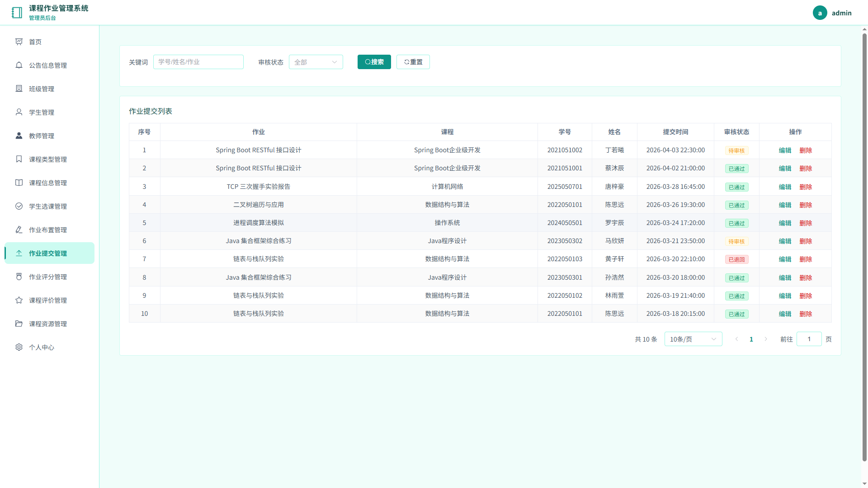
Task: Go to previous page arrow in pagination
Action: pos(736,339)
